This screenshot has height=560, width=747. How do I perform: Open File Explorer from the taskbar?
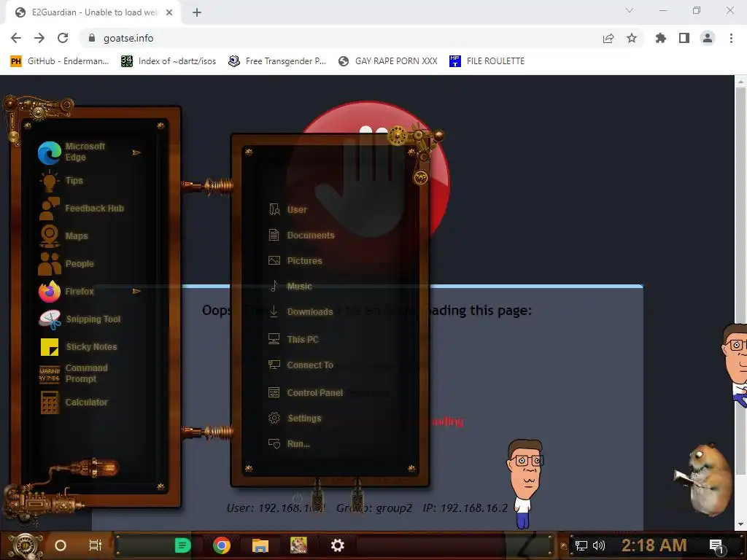pos(260,545)
